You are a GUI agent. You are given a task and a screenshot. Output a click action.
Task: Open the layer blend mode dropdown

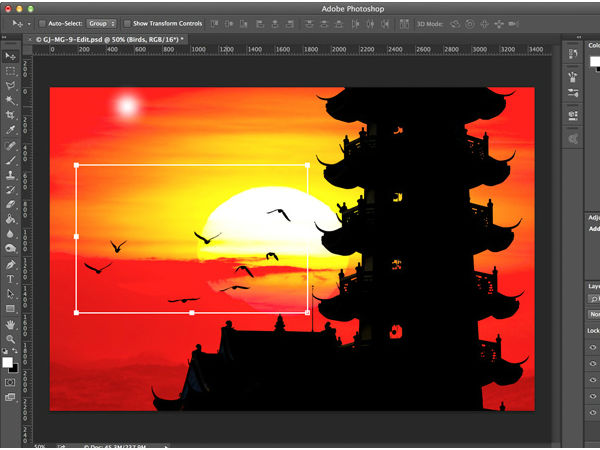tap(594, 313)
